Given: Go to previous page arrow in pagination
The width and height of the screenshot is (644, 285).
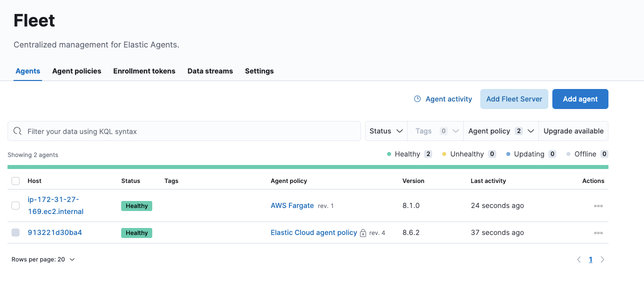Looking at the screenshot, I should (x=579, y=259).
